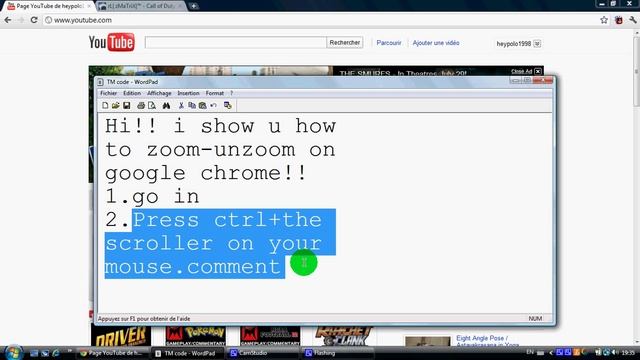Click the volume icon in system tray
Screen dimensions: 640x360
tap(615, 352)
